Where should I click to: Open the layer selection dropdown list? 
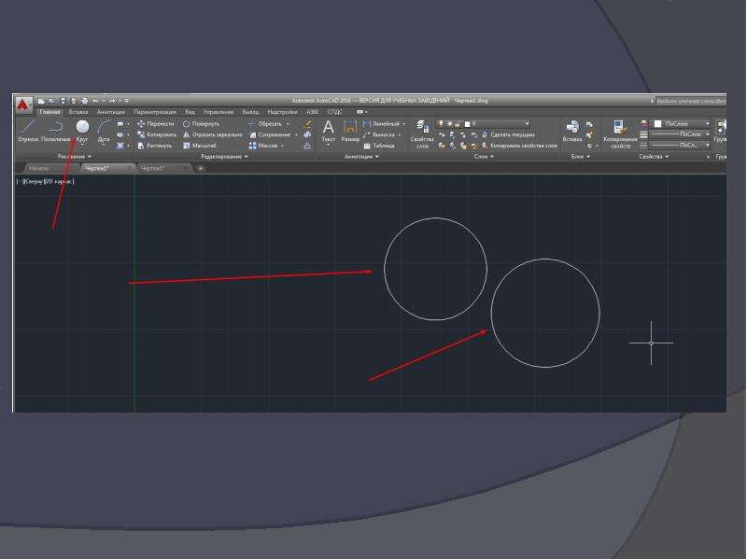[x=483, y=124]
